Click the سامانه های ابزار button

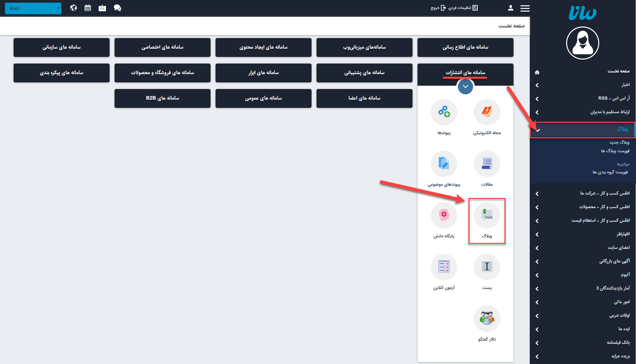(x=263, y=73)
